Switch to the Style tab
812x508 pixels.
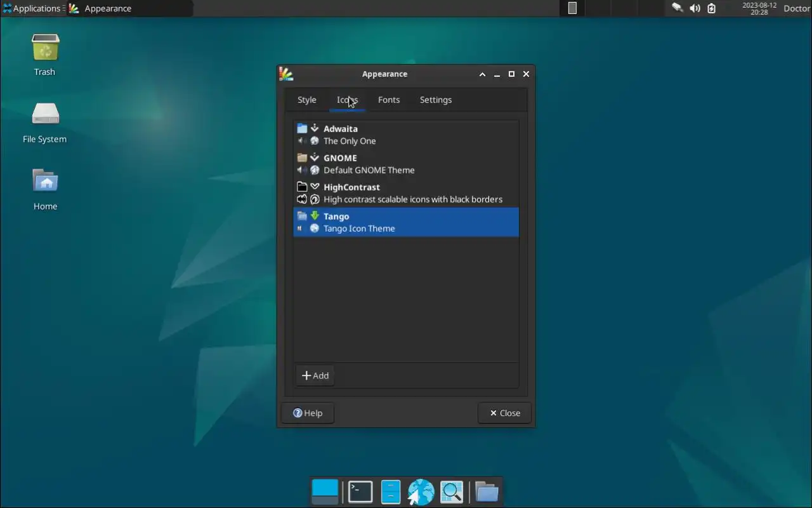coord(307,100)
